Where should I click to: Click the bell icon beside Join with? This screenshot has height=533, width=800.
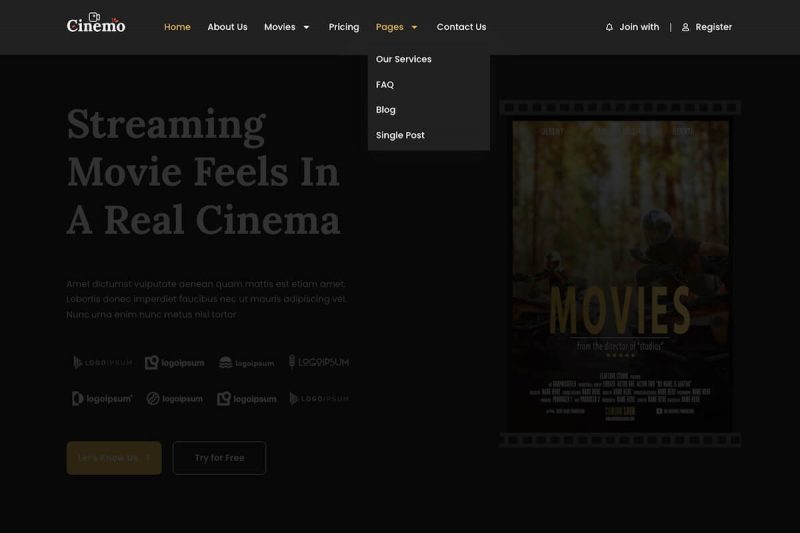click(609, 27)
